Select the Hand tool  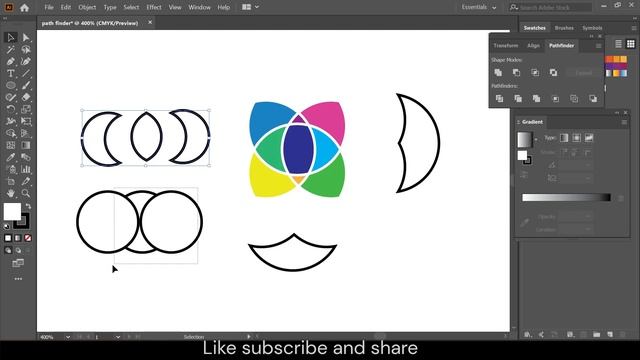coord(11,193)
